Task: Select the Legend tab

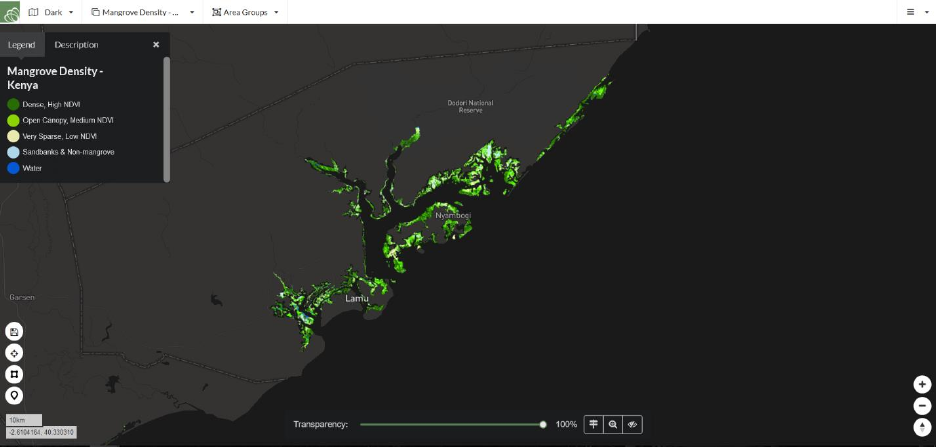Action: click(x=21, y=45)
